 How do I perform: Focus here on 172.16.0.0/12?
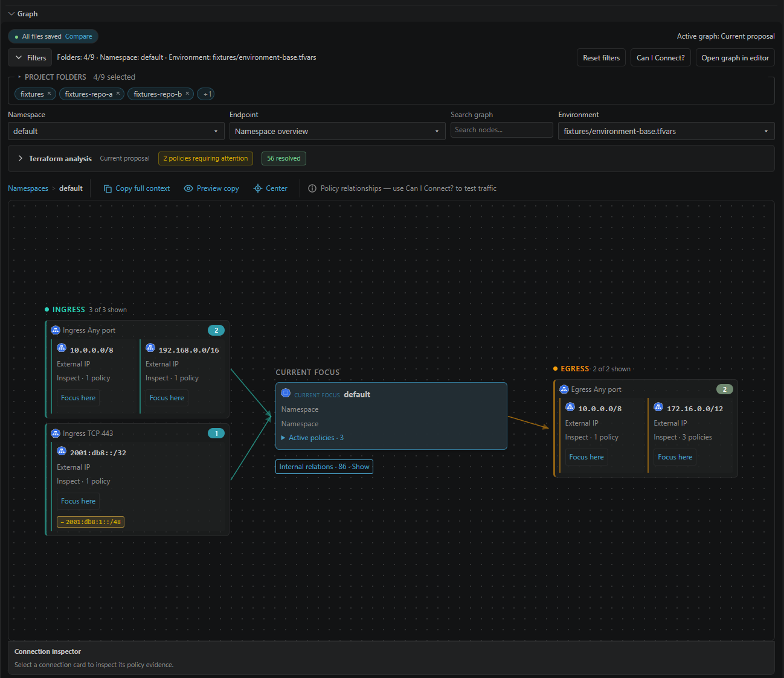coord(675,457)
